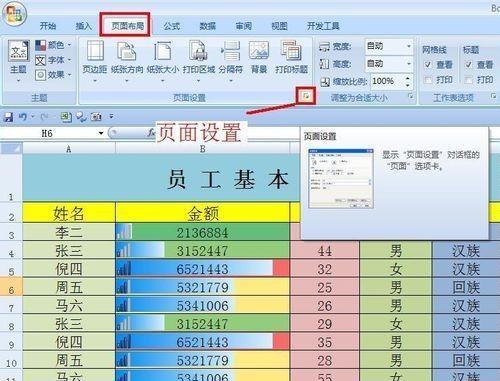Click the 6521443 cell in row 9
Image resolution: width=500 pixels, height=381 pixels.
[x=202, y=342]
